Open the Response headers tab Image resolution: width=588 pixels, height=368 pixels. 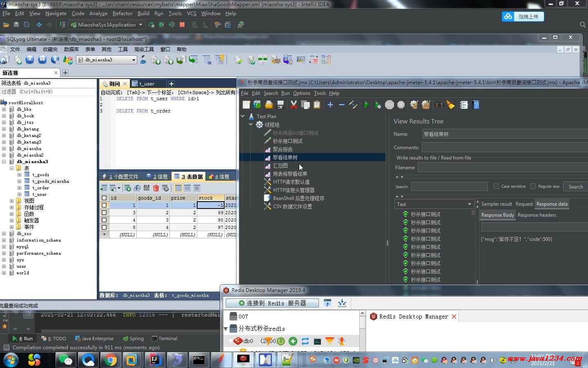tap(537, 215)
